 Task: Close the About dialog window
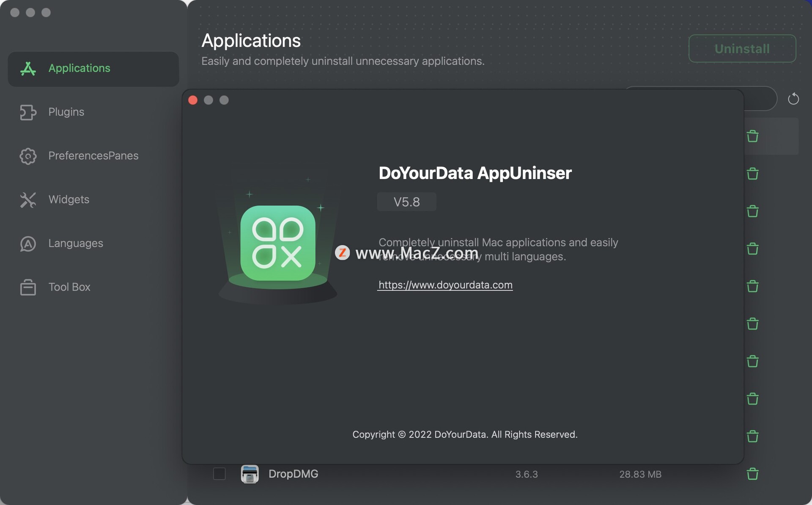tap(193, 100)
